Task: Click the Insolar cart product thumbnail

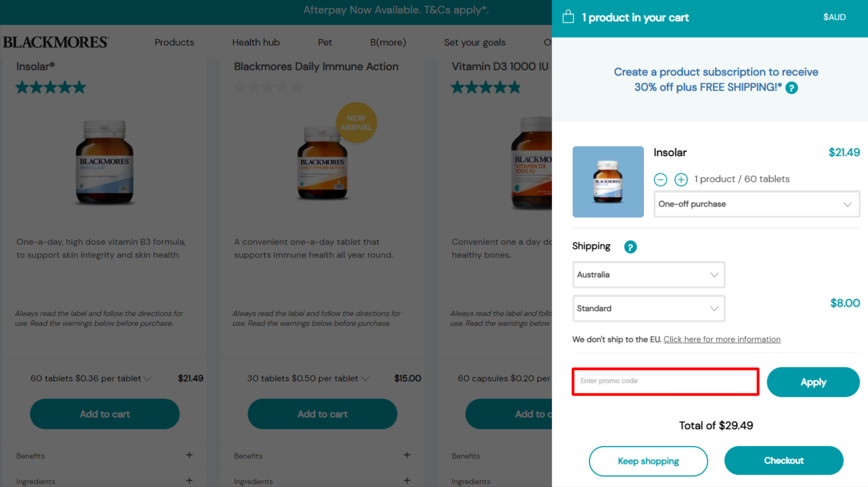Action: 608,182
